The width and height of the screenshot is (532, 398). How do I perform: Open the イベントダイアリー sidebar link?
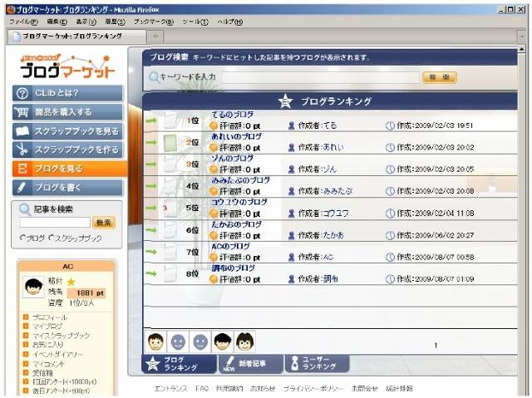coord(57,354)
